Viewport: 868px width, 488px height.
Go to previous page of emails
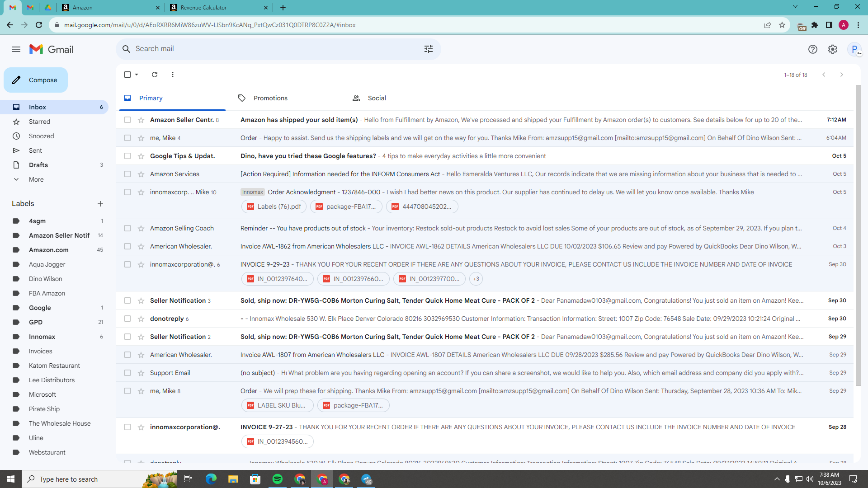[824, 75]
